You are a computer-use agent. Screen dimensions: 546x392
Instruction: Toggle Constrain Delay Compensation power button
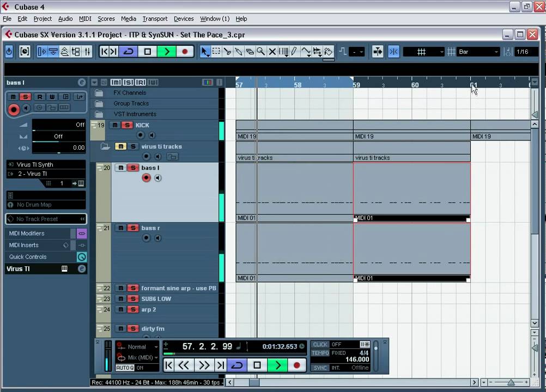tap(9, 52)
